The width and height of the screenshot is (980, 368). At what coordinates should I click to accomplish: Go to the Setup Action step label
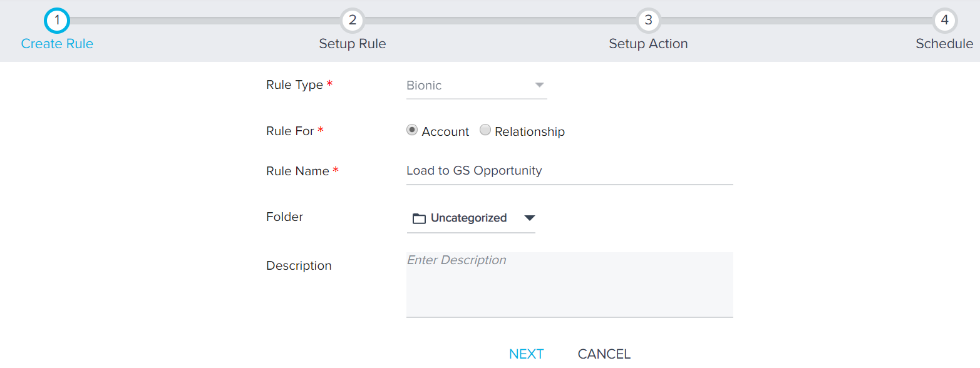(648, 44)
